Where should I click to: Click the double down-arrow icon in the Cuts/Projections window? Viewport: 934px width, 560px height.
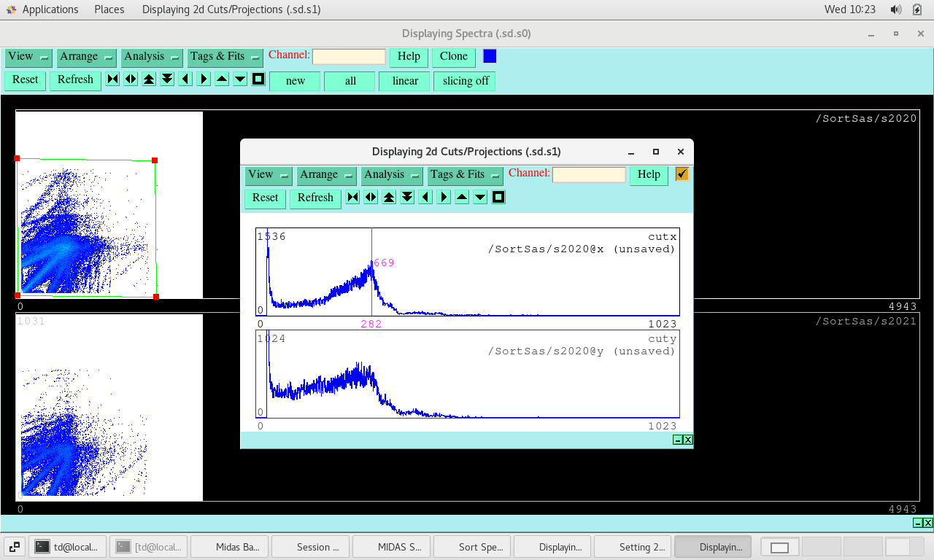tap(407, 198)
